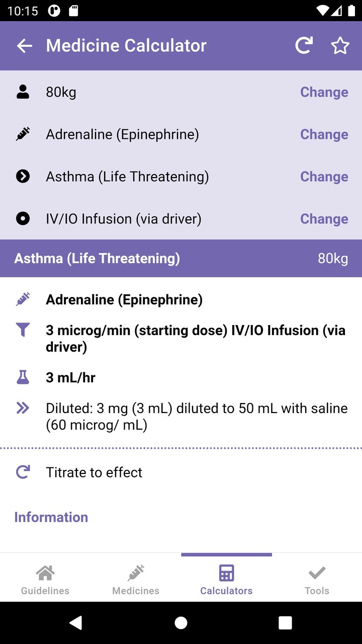Open the Information section
This screenshot has width=362, height=644.
51,517
